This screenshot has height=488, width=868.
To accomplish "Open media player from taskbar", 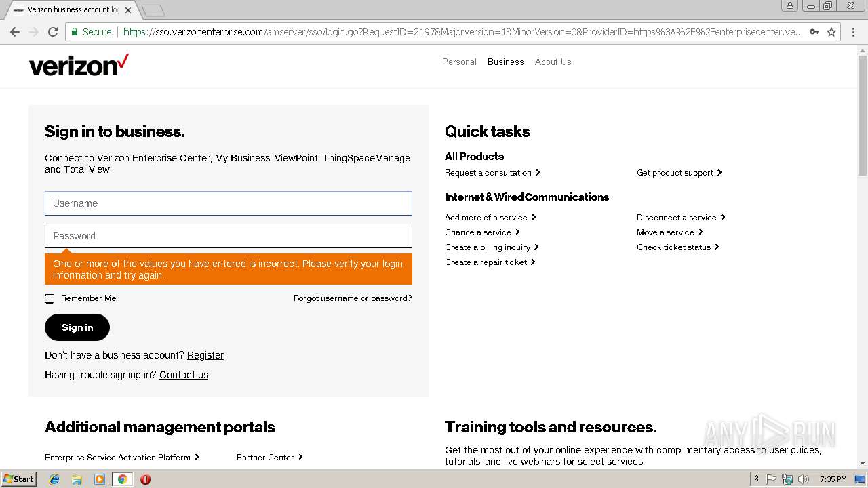I will click(x=100, y=479).
